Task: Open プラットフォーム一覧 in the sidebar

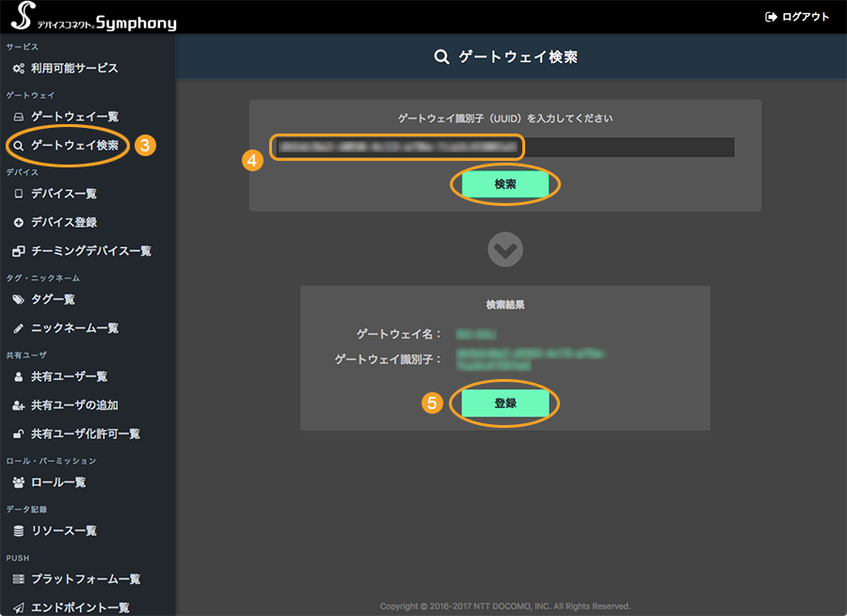Action: [x=86, y=578]
